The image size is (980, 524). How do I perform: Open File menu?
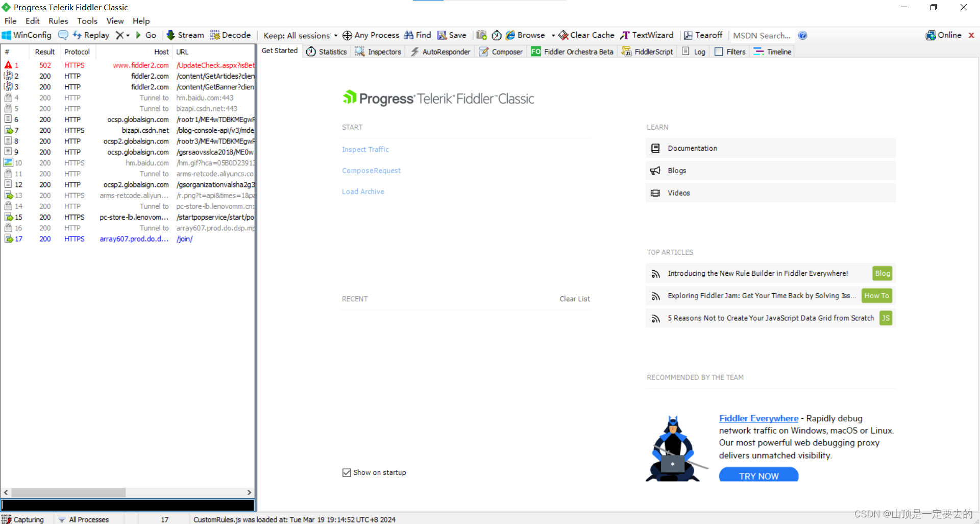click(11, 21)
